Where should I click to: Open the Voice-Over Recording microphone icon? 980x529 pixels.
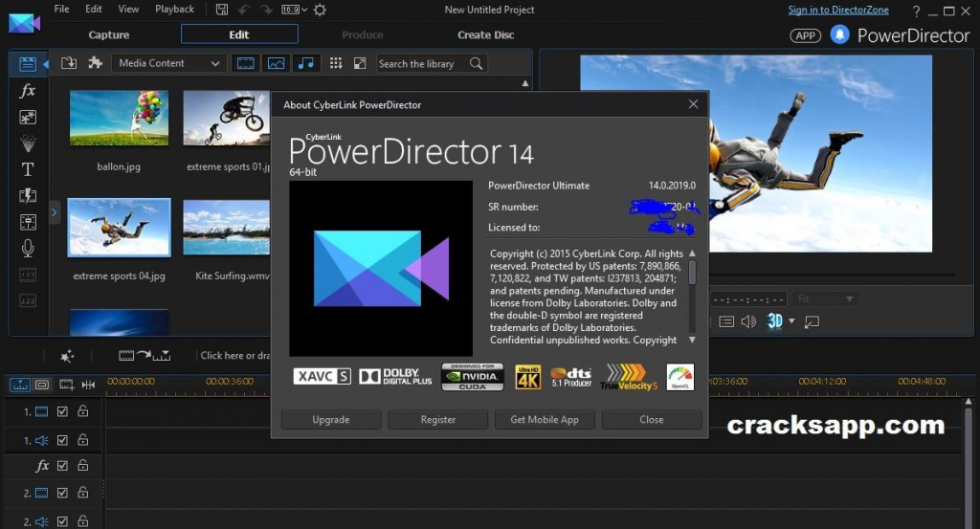[28, 249]
